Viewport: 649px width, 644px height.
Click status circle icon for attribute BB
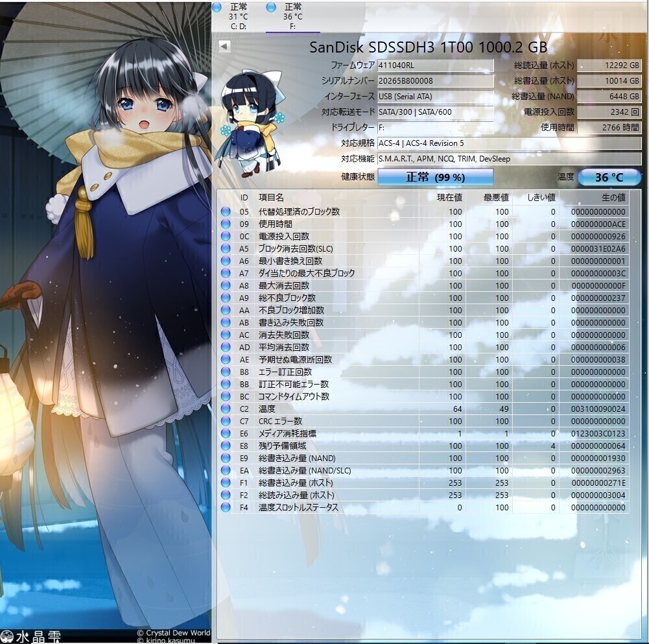click(x=226, y=384)
